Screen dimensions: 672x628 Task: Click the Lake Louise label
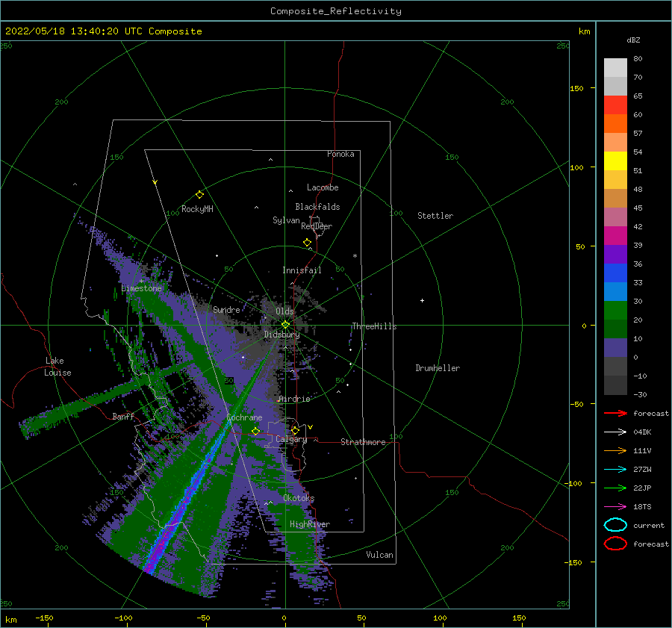coord(57,367)
